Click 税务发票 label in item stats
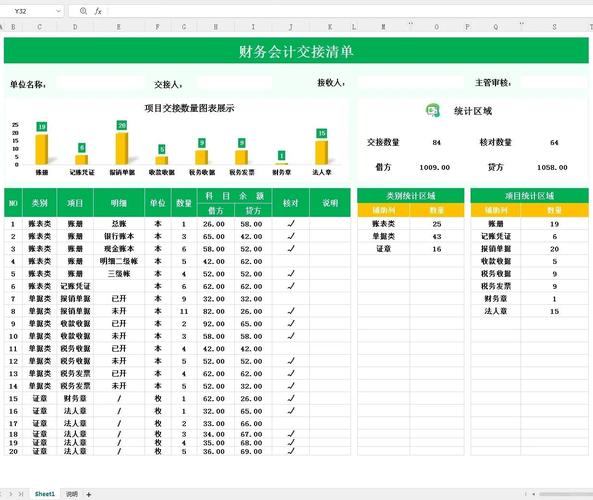Image resolution: width=593 pixels, height=500 pixels. pos(496,286)
